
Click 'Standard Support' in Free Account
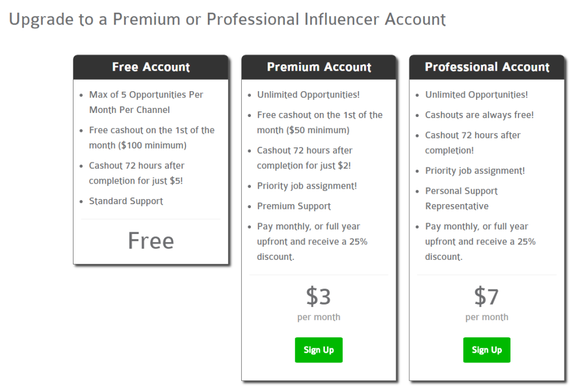126,201
